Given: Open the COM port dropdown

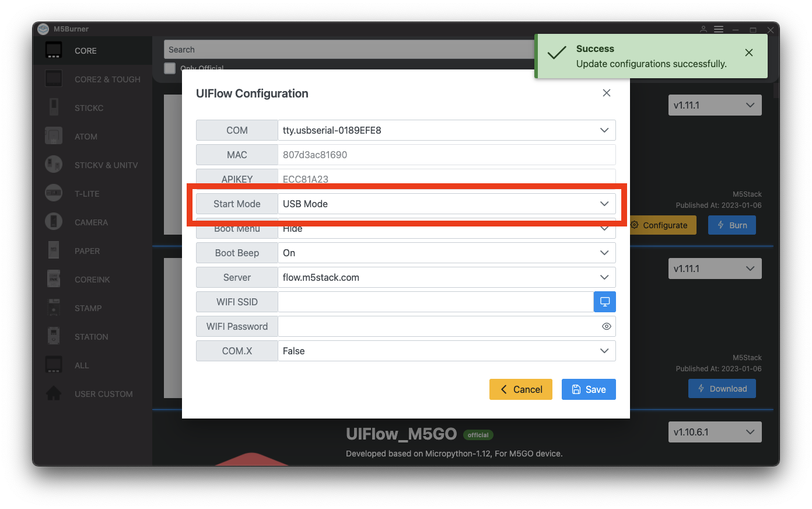Looking at the screenshot, I should point(446,130).
